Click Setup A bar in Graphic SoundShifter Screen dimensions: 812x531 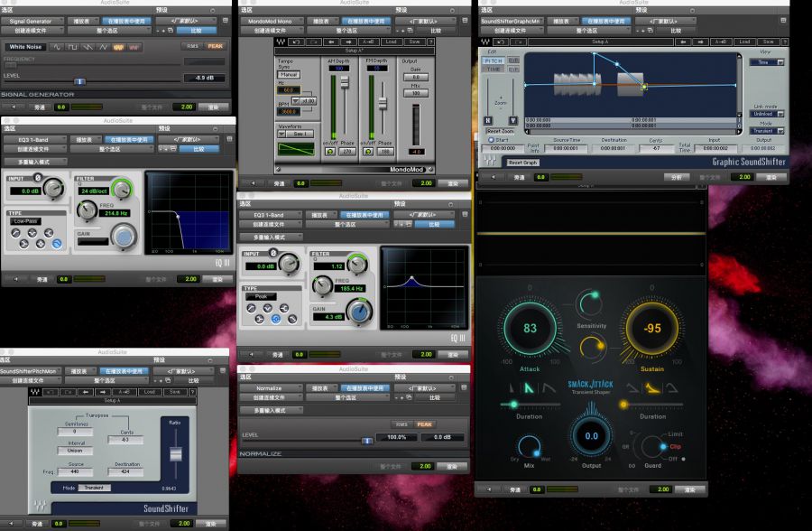click(601, 42)
